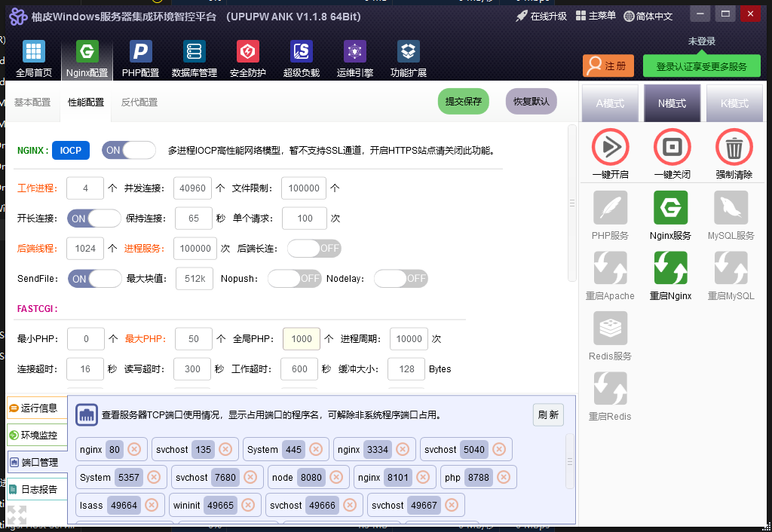Click the 提交保存 button

(x=464, y=102)
